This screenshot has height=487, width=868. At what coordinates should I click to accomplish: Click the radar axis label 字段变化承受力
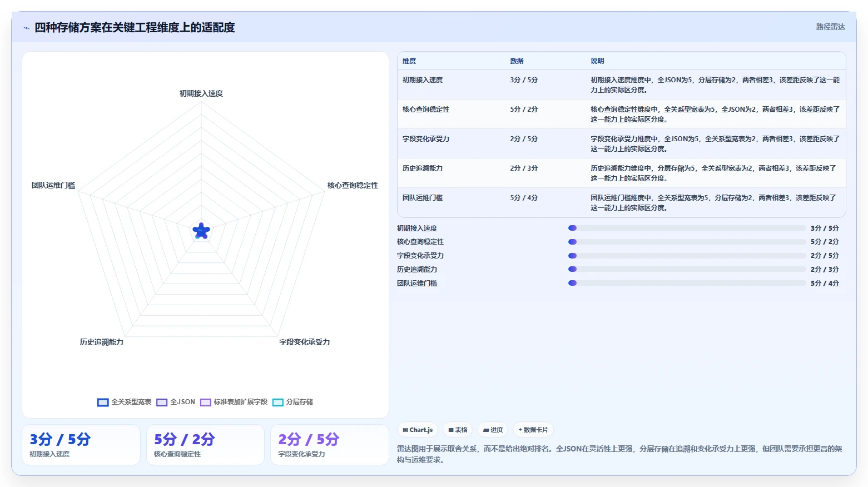305,342
